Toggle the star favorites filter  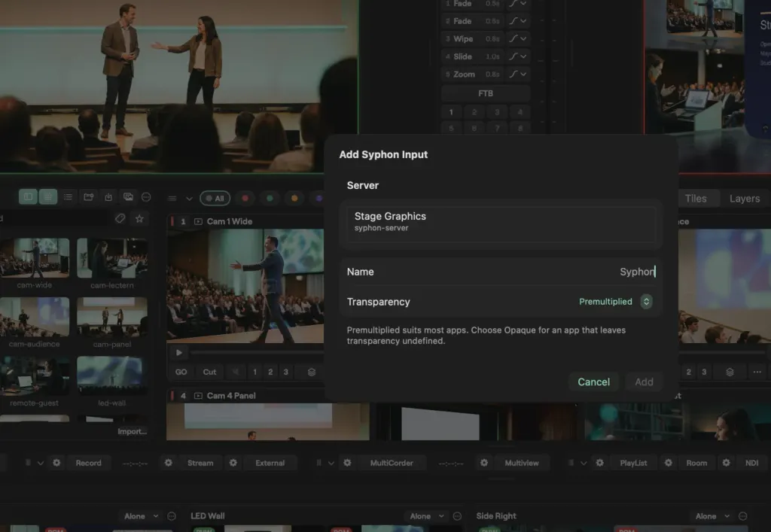[x=139, y=219]
